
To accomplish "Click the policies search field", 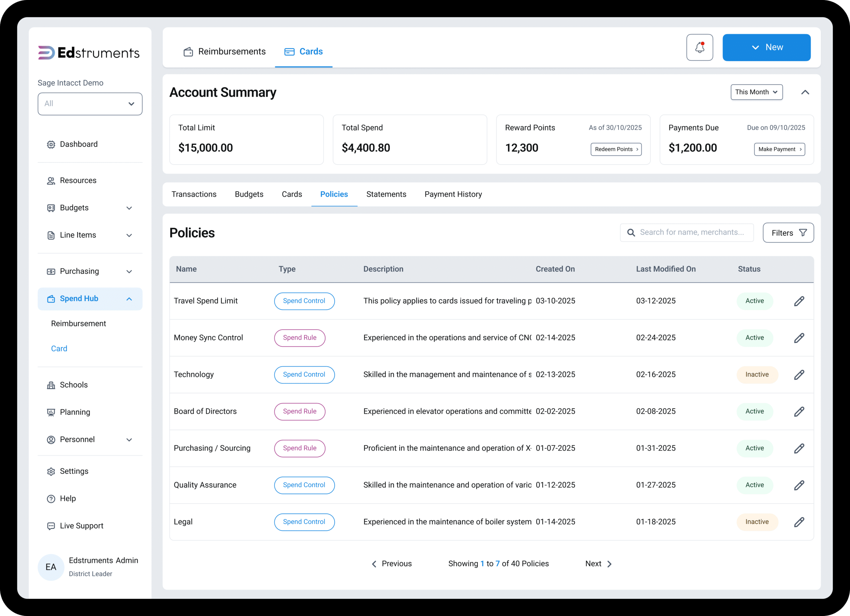I will 686,232.
